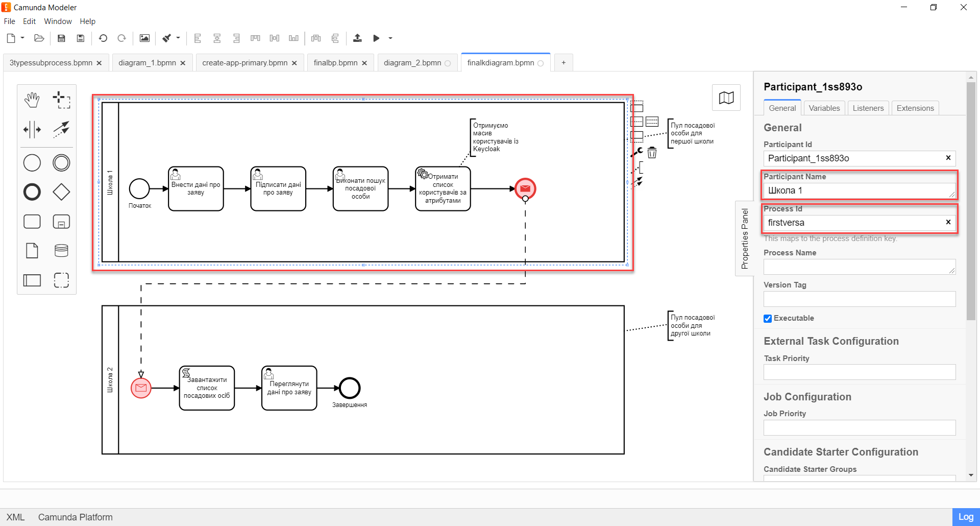Open the Listeners properties tab
The image size is (980, 526).
868,108
